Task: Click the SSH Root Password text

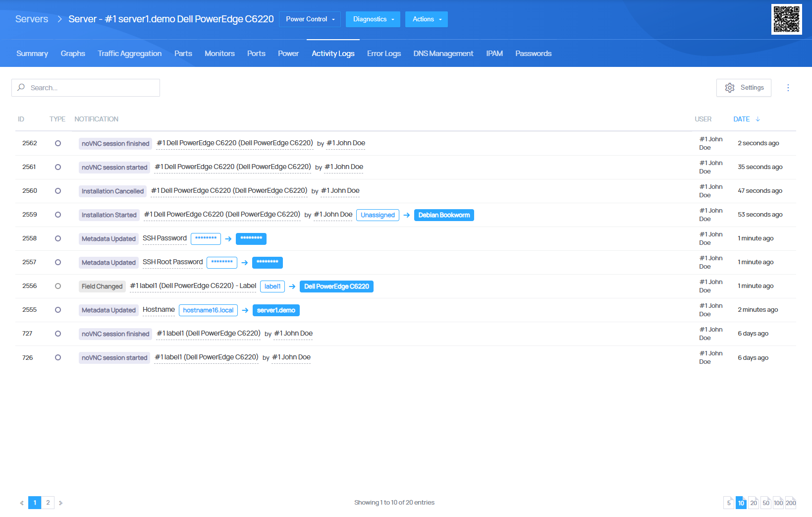Action: coord(172,262)
